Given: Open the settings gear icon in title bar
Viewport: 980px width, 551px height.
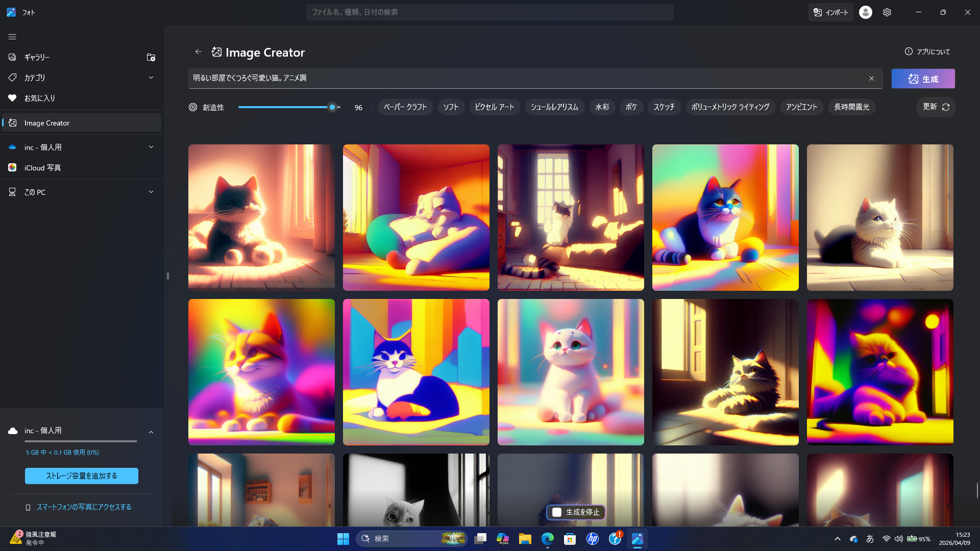Looking at the screenshot, I should [887, 12].
